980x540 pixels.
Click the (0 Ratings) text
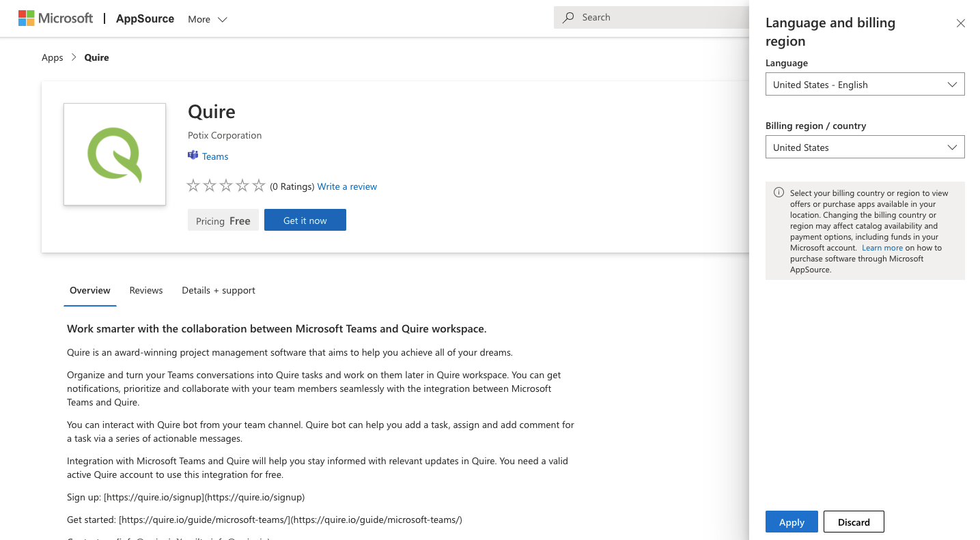point(292,186)
